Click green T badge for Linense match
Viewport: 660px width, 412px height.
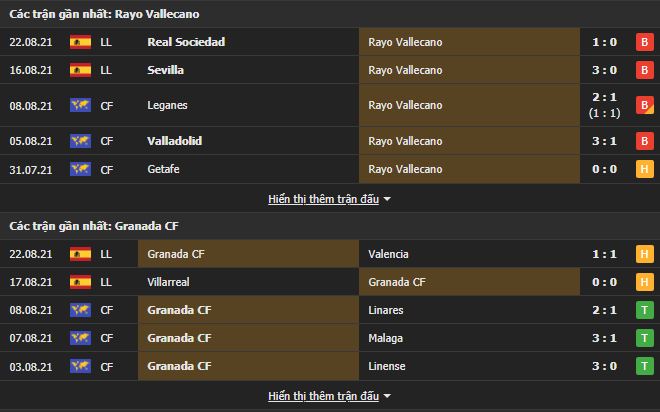click(644, 366)
